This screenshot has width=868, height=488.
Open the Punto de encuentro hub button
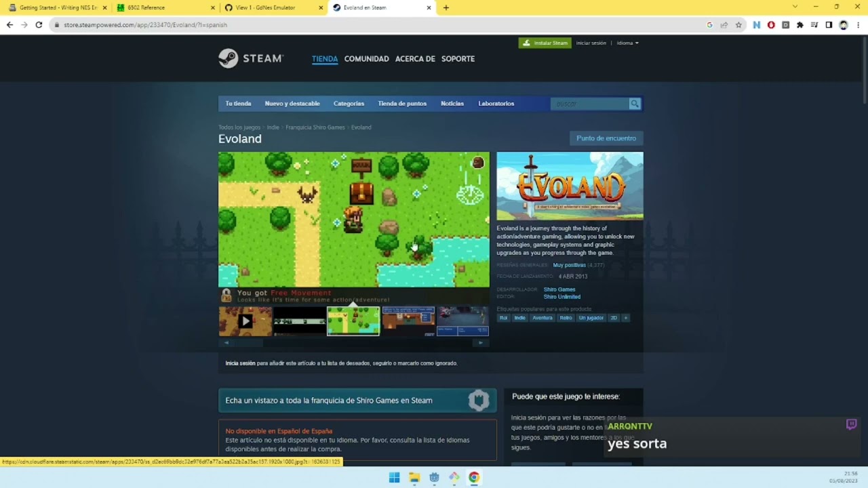(x=606, y=138)
